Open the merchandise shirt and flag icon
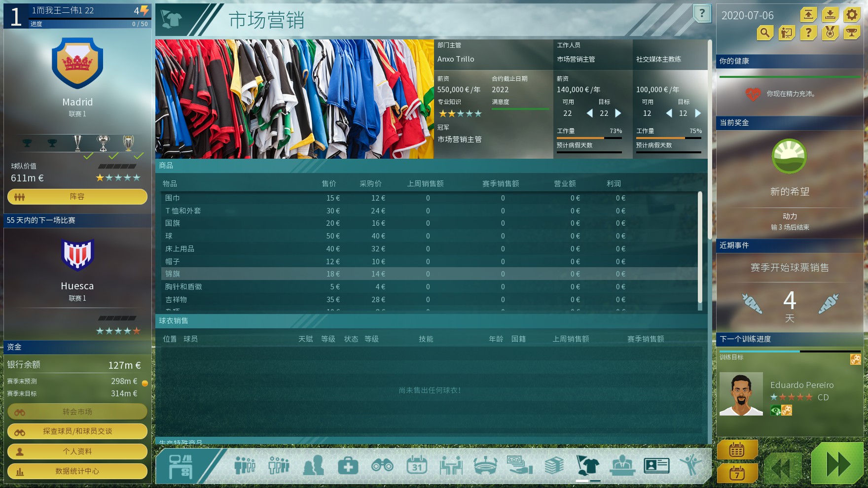Viewport: 868px width, 488px height. (x=588, y=465)
